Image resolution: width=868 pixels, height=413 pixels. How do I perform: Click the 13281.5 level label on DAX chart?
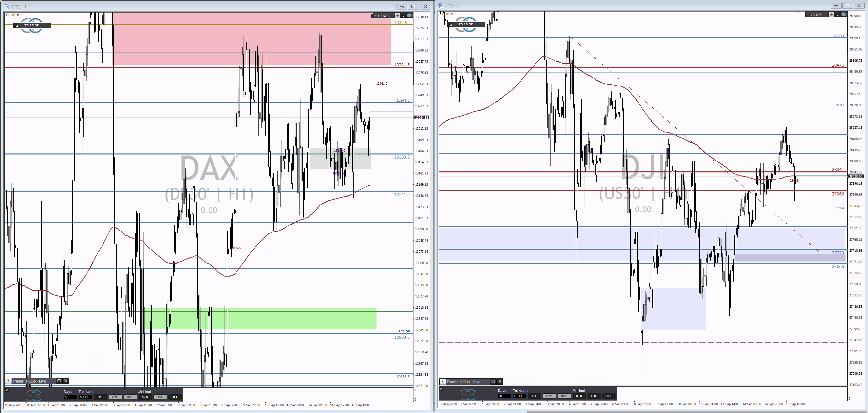click(x=402, y=65)
